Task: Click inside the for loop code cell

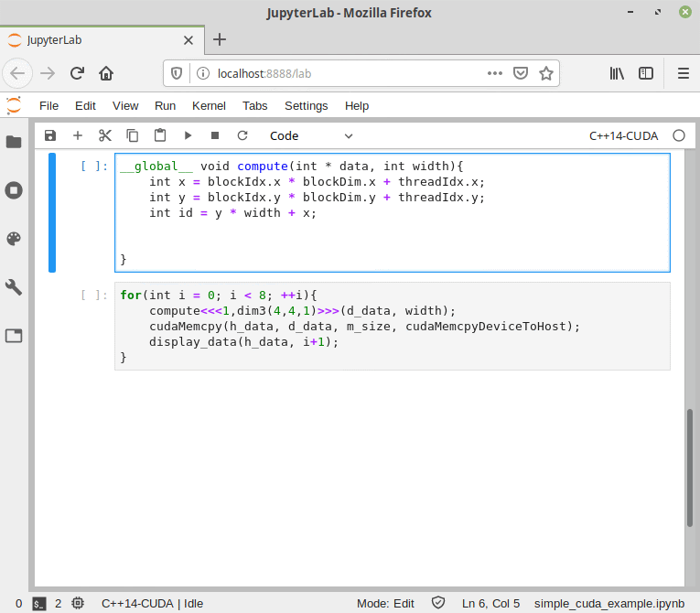Action: [393, 326]
